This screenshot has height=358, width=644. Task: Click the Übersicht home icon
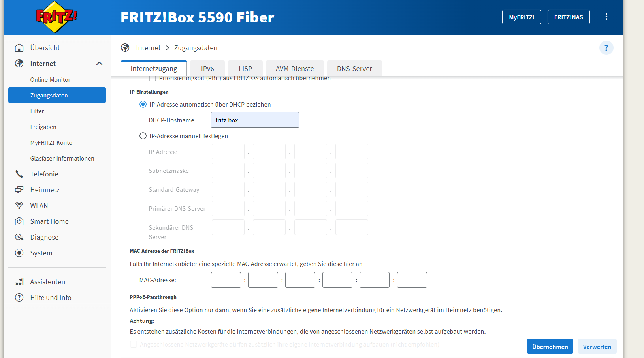pos(19,48)
